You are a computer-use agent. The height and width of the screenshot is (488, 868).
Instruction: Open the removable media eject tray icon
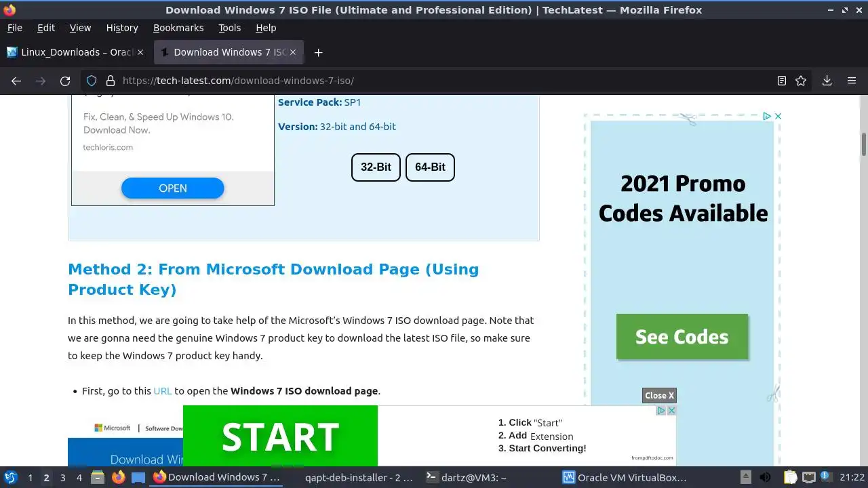(745, 477)
